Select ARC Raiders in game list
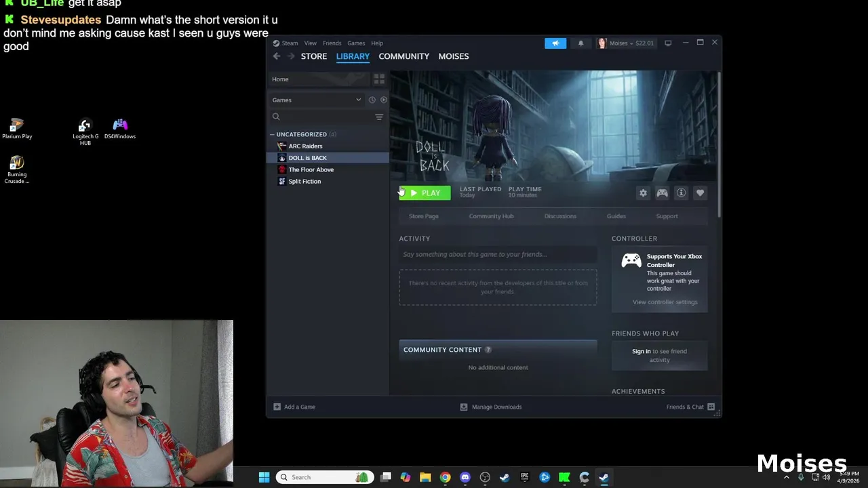This screenshot has height=488, width=868. 329,146
